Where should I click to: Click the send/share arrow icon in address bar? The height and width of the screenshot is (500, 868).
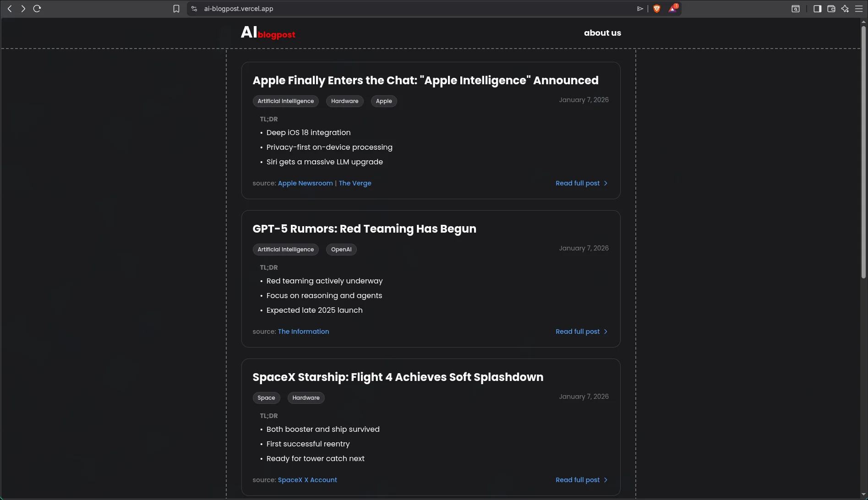(x=640, y=9)
